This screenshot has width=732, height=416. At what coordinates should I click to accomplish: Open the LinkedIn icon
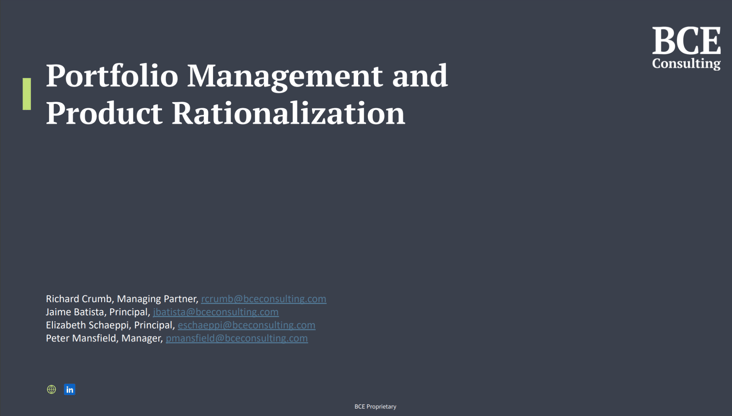[70, 389]
